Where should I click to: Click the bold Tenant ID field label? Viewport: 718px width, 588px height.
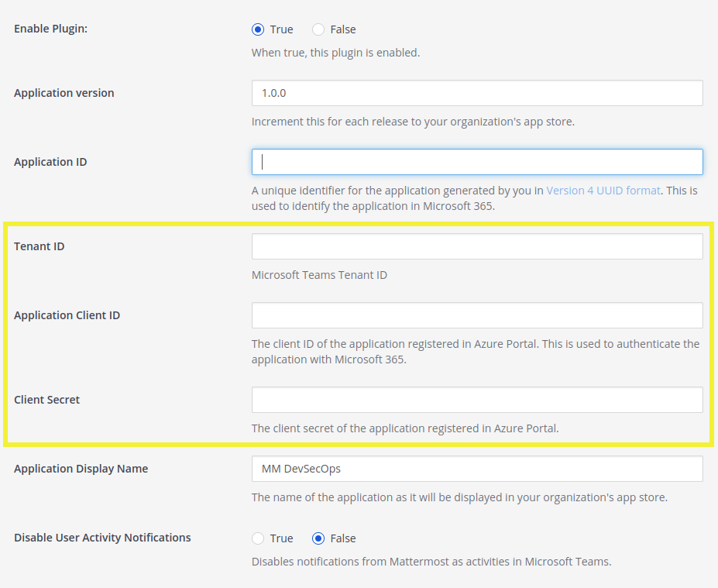pos(40,246)
